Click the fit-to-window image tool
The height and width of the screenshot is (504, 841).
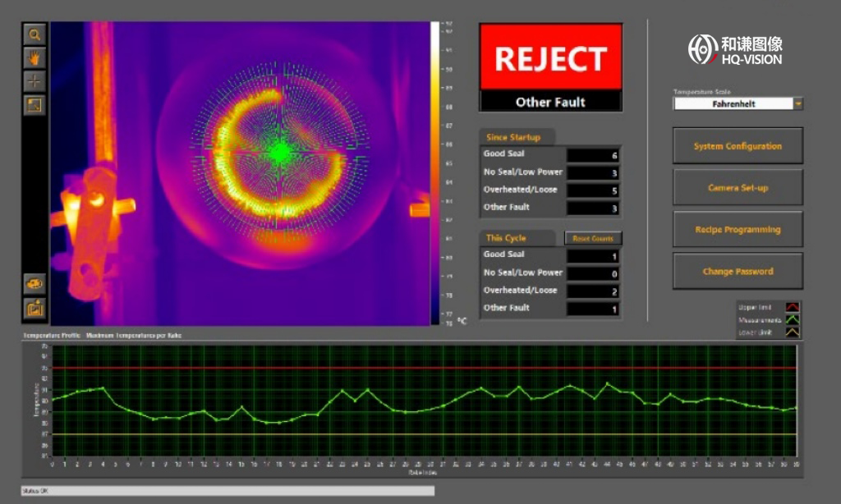click(x=34, y=104)
